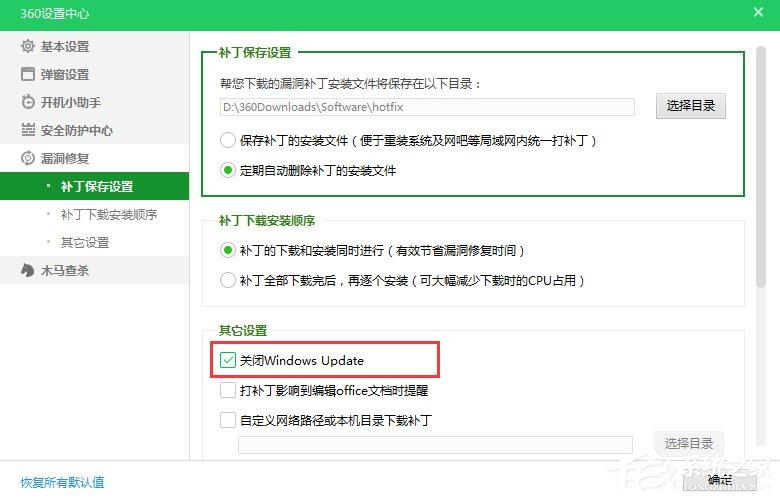The width and height of the screenshot is (780, 500).
Task: Close the 360设置中心 window
Action: [x=758, y=12]
